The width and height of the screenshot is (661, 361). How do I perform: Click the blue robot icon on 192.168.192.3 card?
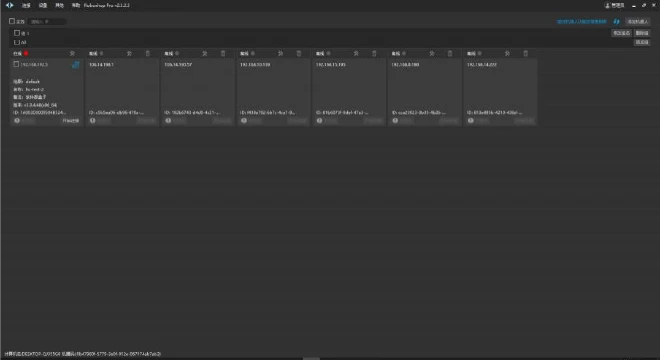[75, 65]
